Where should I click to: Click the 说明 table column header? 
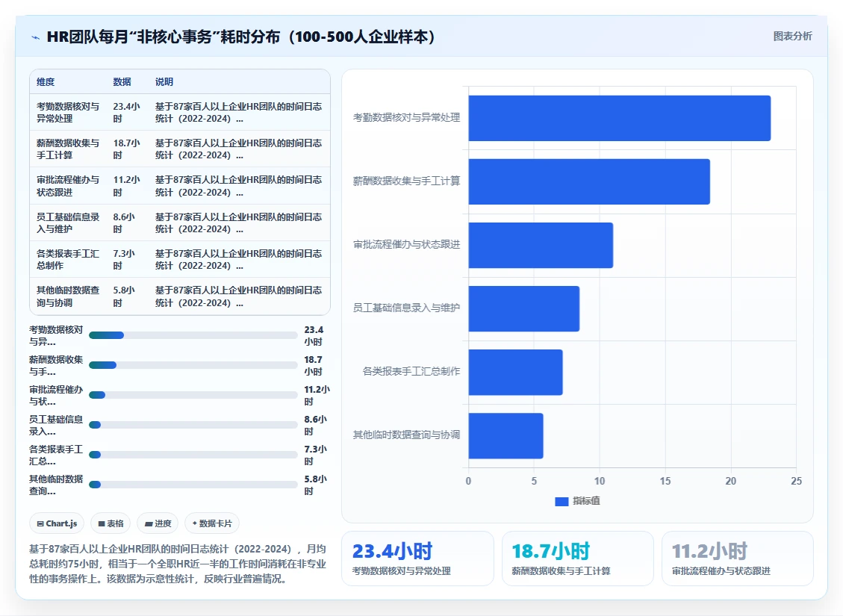(164, 82)
